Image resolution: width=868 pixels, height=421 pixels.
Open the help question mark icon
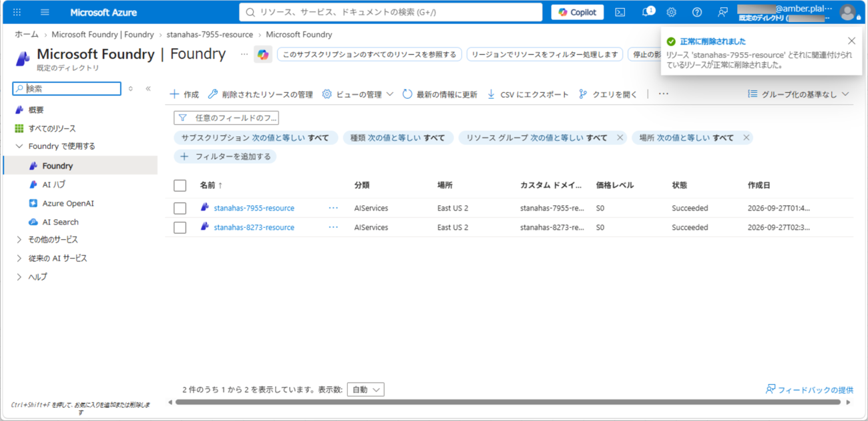point(697,12)
